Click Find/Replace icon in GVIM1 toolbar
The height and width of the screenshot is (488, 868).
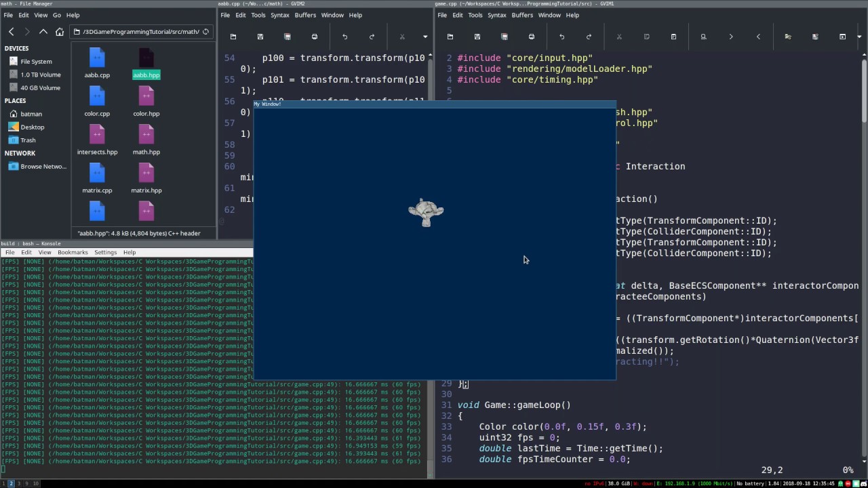[703, 37]
